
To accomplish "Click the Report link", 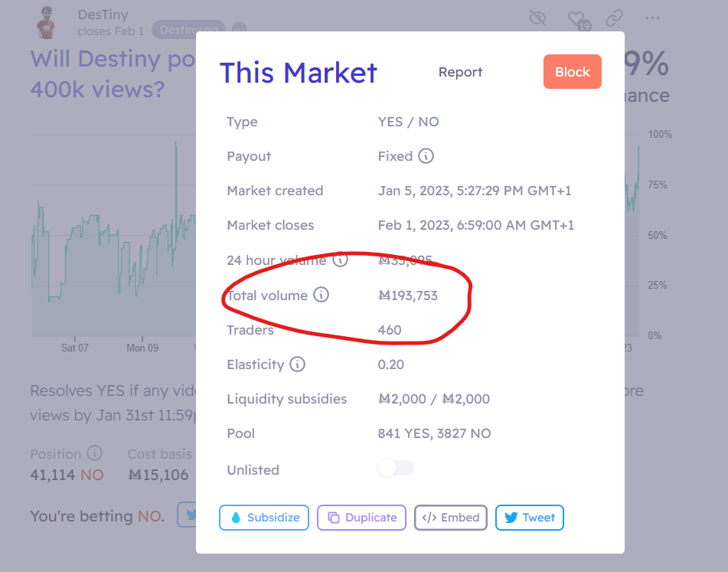I will pyautogui.click(x=461, y=72).
